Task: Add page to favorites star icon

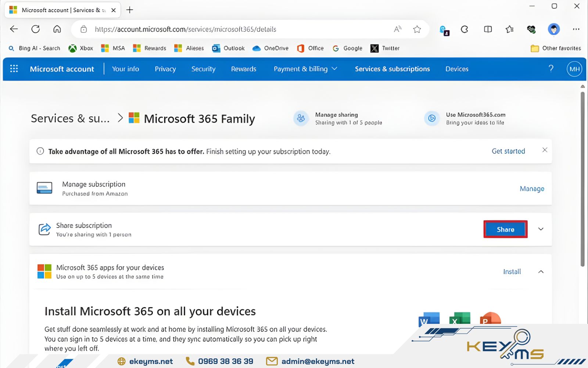Action: click(x=417, y=29)
